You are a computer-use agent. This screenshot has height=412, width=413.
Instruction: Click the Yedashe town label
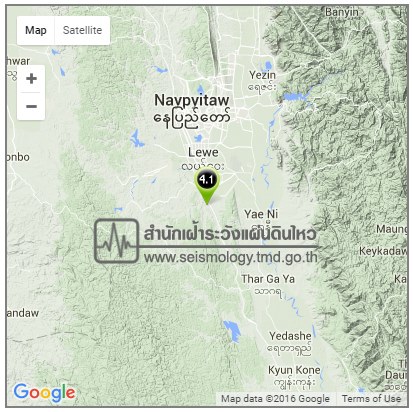(x=290, y=336)
